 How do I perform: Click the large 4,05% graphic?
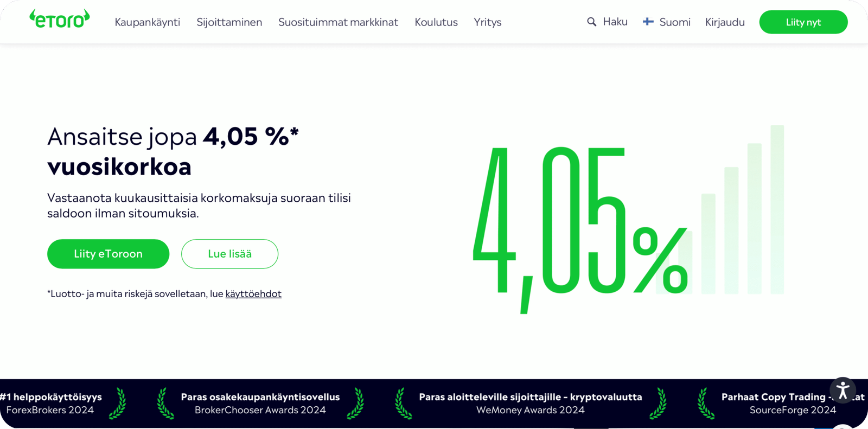(x=580, y=222)
